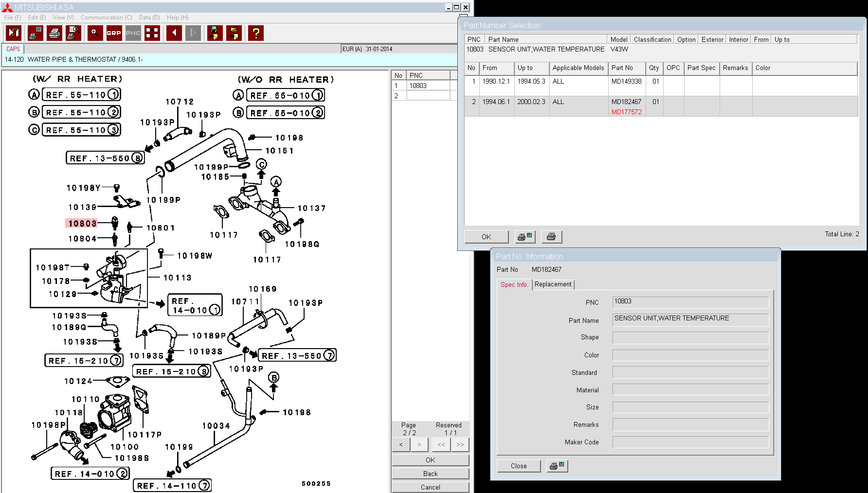This screenshot has height=493, width=868.
Task: Click the print preview icon with magnifier
Action: click(73, 33)
